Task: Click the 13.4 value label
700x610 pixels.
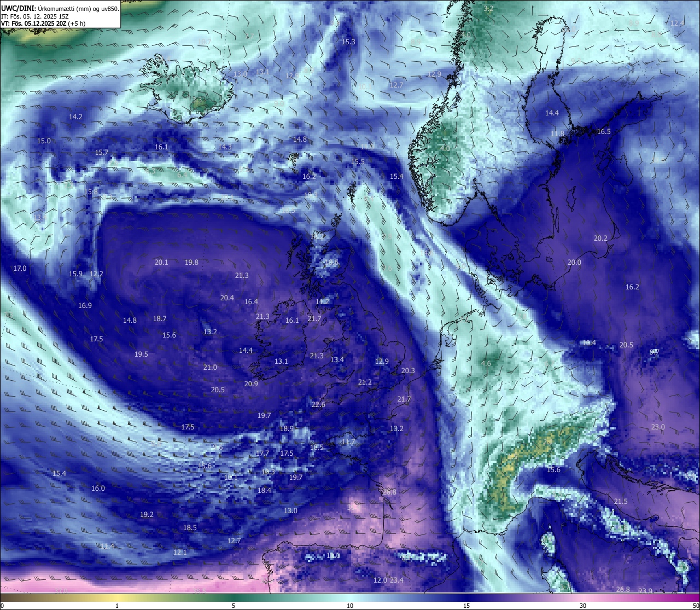Action: (337, 360)
